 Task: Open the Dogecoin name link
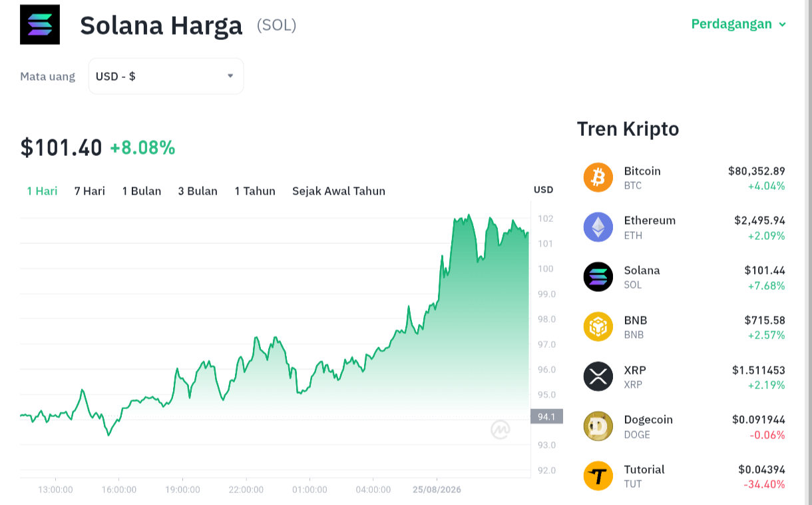pos(648,420)
